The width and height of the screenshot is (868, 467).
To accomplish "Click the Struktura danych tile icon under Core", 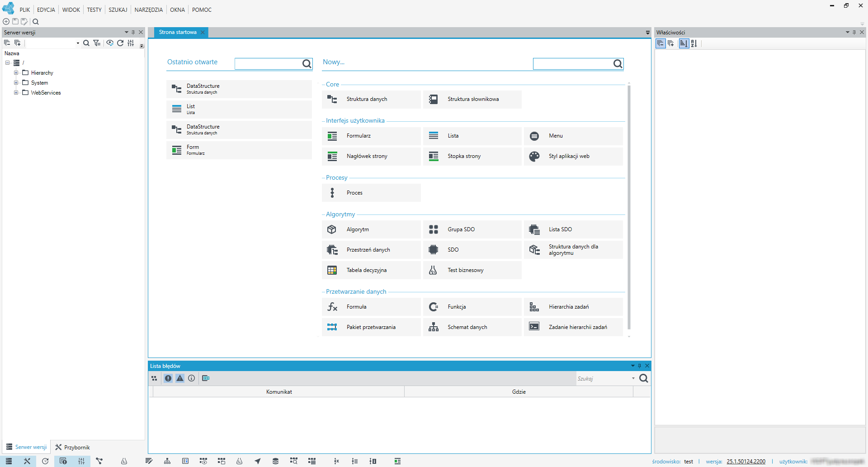I will click(332, 99).
